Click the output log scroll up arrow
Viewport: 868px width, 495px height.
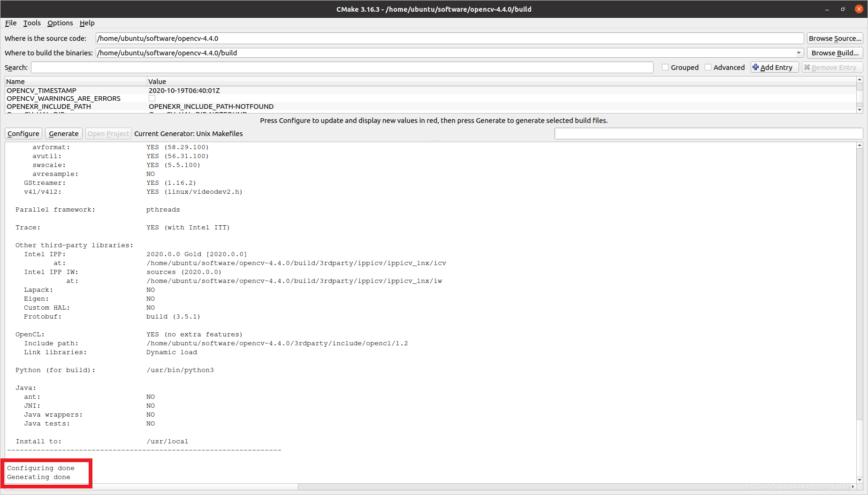pyautogui.click(x=860, y=145)
